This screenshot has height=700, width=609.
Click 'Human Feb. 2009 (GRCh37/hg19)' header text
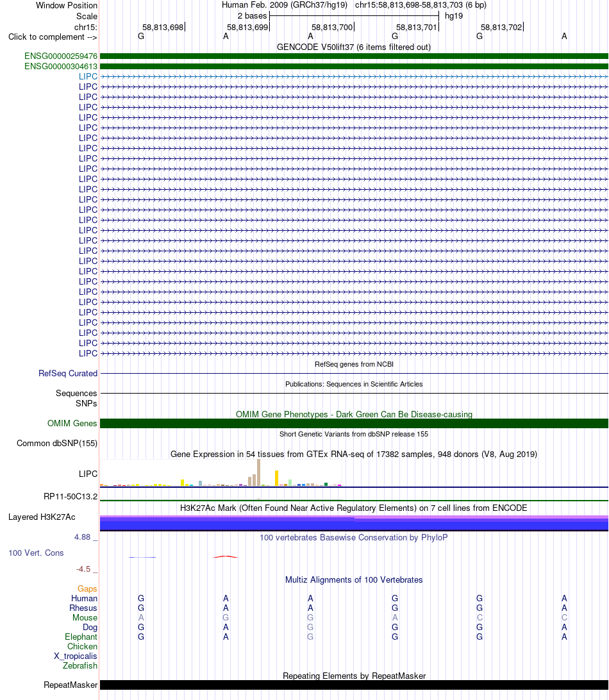(x=285, y=5)
